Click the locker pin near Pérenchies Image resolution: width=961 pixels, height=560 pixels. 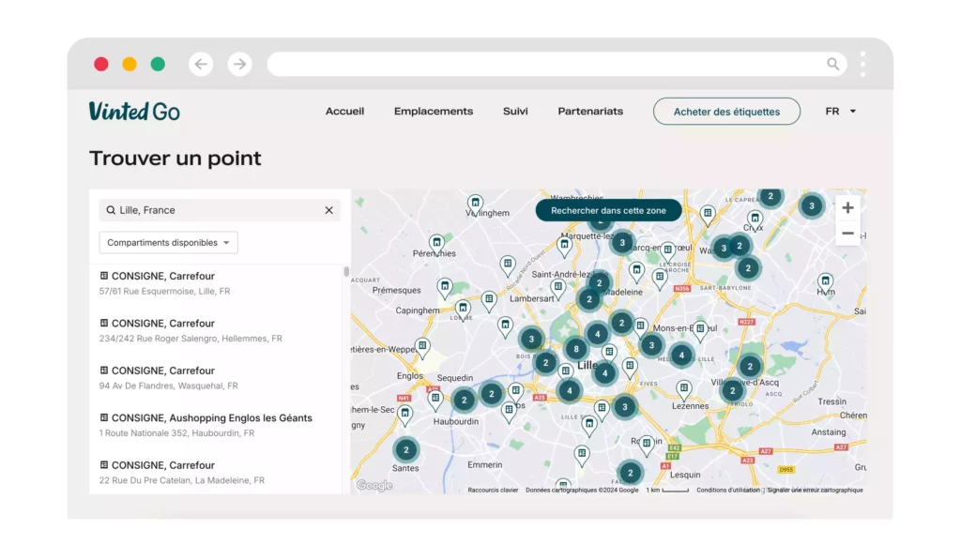pyautogui.click(x=436, y=245)
